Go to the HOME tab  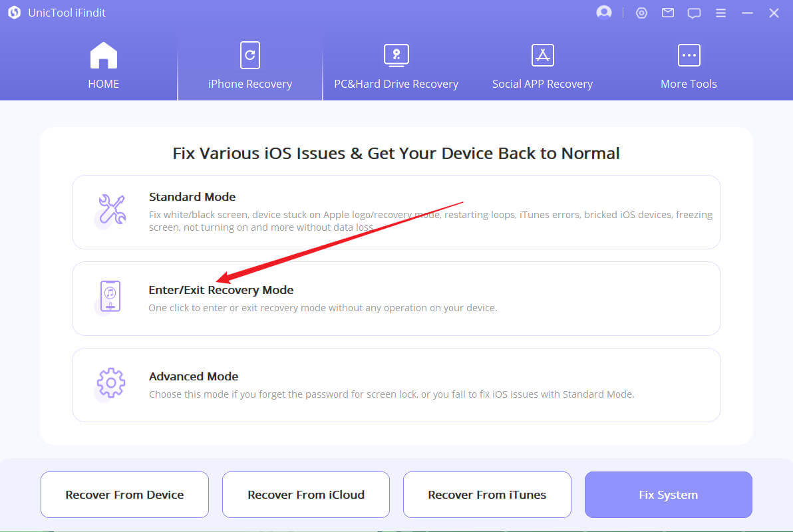(x=103, y=66)
